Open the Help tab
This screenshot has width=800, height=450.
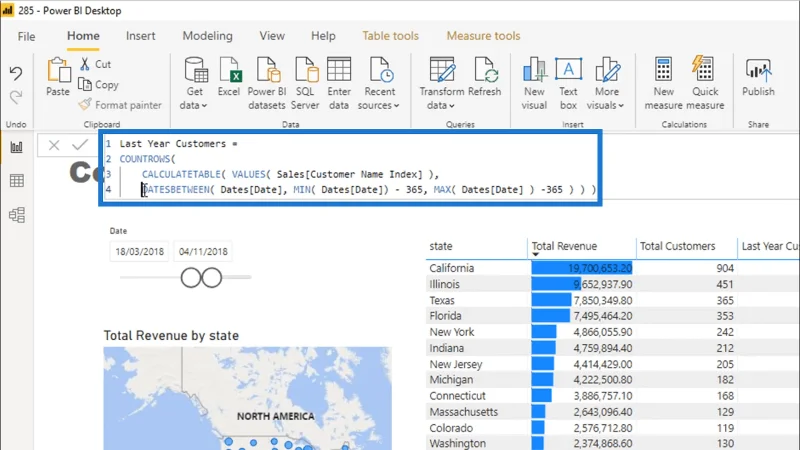[x=323, y=36]
